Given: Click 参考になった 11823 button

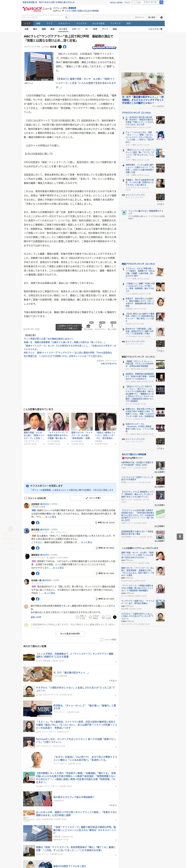Looking at the screenshot, I should [x=105, y=523].
